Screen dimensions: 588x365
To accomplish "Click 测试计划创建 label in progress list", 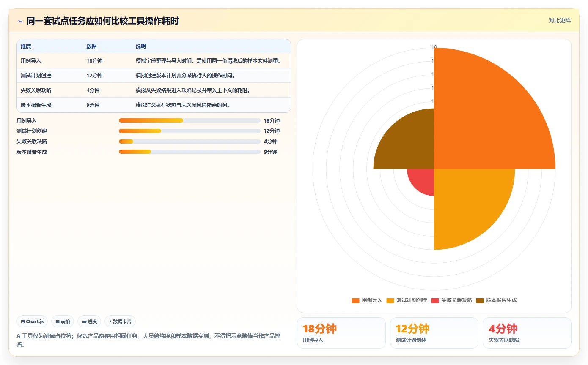I will click(32, 131).
